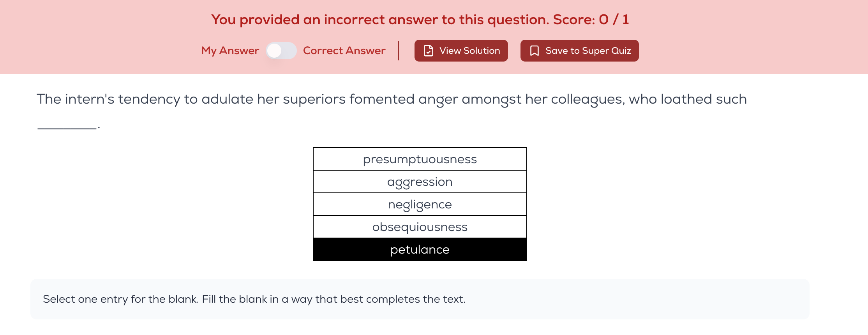Choose the "aggression" answer option

tap(420, 182)
